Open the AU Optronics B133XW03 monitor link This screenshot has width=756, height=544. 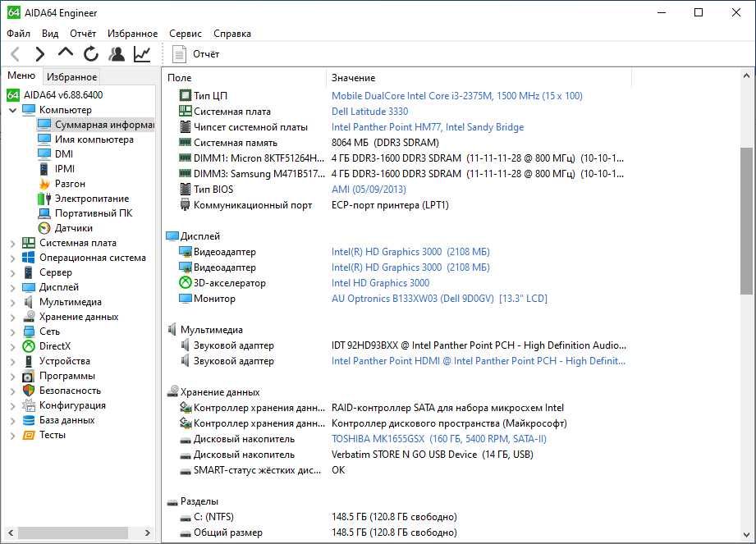coord(439,299)
